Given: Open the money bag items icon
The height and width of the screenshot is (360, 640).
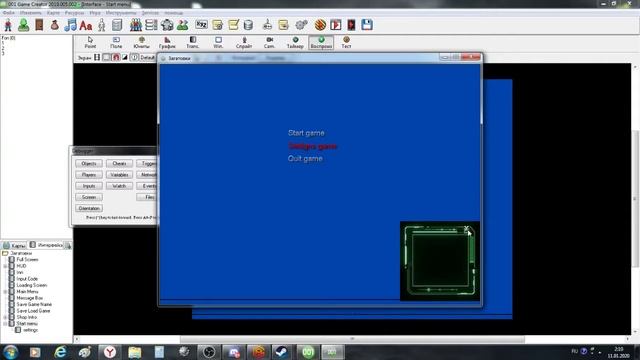Looking at the screenshot, I should [54, 25].
